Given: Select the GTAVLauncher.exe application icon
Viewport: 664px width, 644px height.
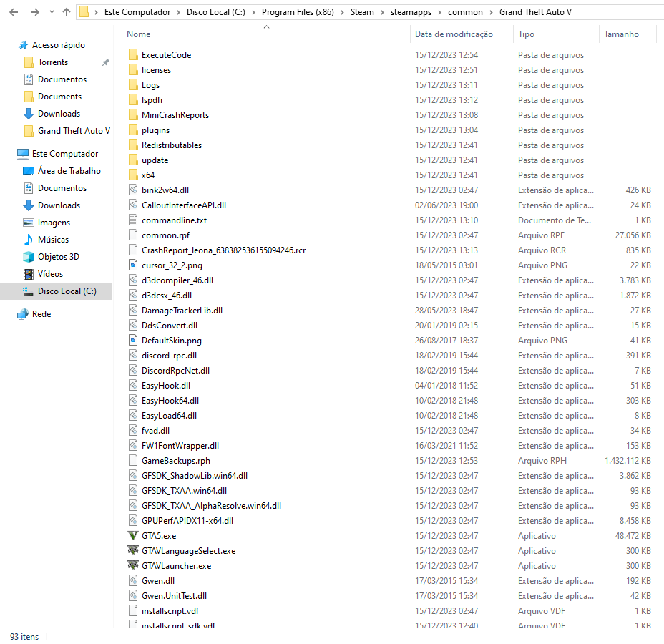Looking at the screenshot, I should click(133, 566).
